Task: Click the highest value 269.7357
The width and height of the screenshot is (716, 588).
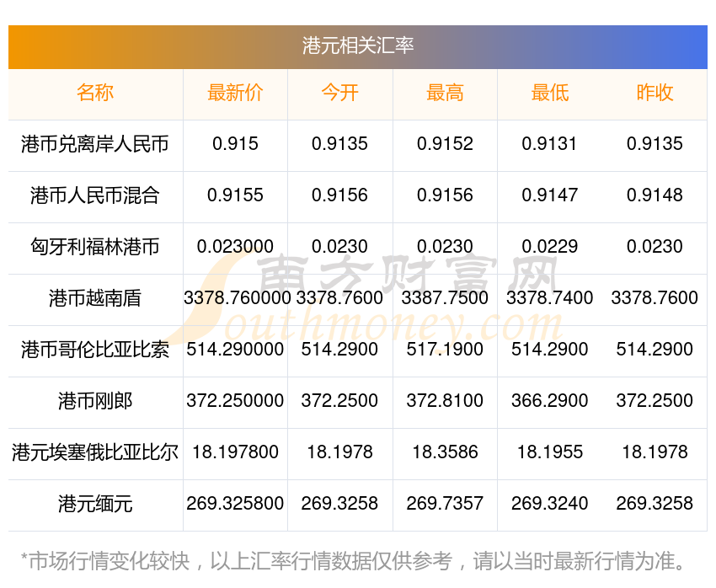Action: (445, 504)
